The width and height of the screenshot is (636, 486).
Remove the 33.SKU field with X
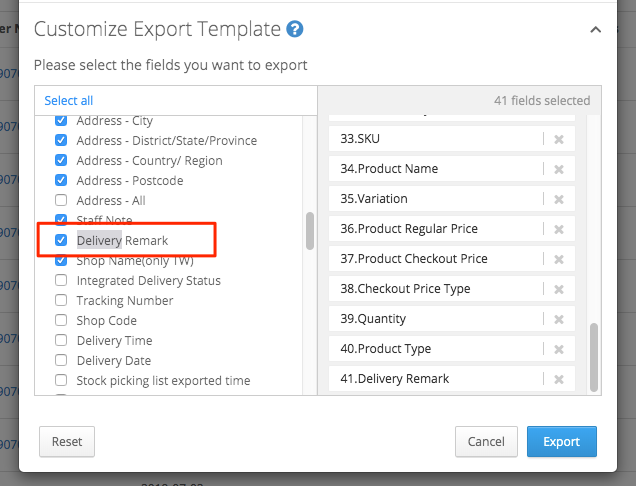[559, 139]
